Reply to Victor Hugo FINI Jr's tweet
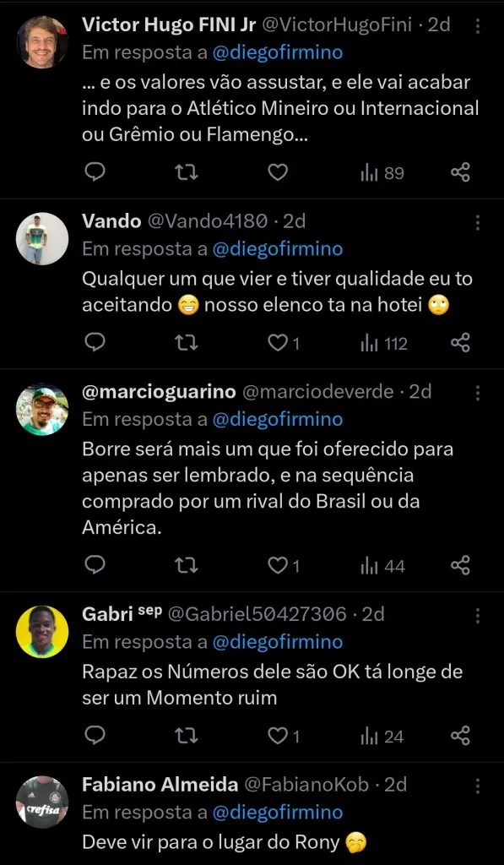Viewport: 504px width, 865px height. (x=95, y=171)
